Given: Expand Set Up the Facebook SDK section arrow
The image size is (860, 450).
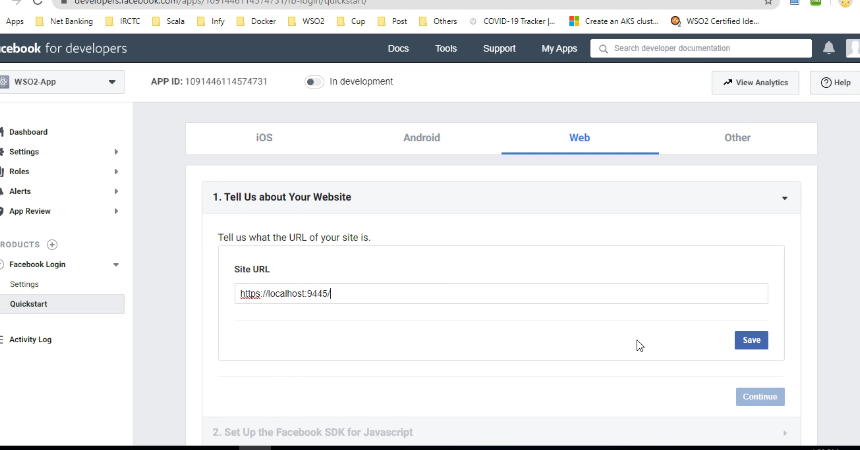Looking at the screenshot, I should pos(785,433).
